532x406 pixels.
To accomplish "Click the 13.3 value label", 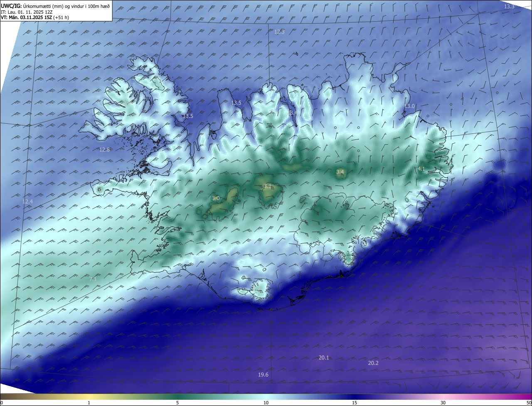I will coord(509,7).
